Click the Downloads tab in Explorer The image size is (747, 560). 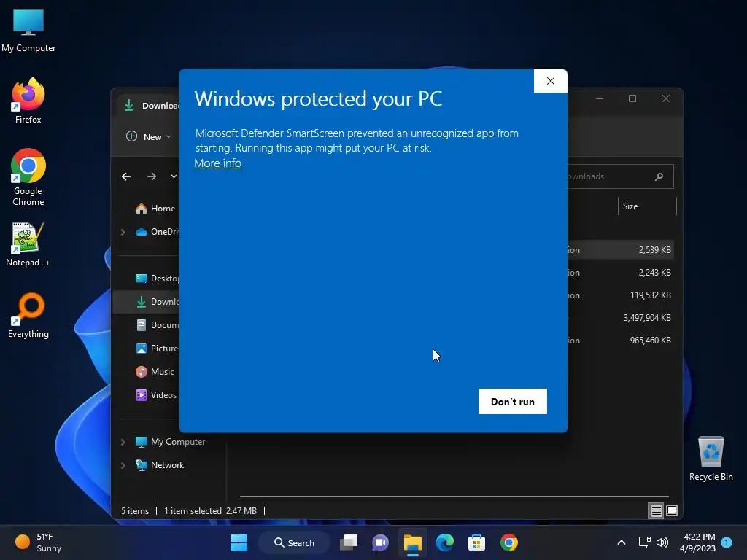[x=150, y=105]
